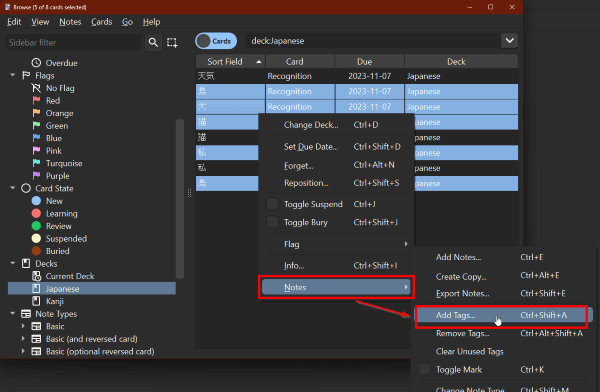Choose Forget... in context menu
This screenshot has height=392, width=600.
point(336,165)
